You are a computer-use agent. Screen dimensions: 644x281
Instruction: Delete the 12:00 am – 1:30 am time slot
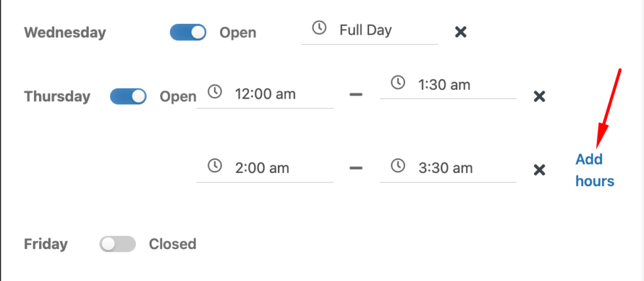pos(539,97)
